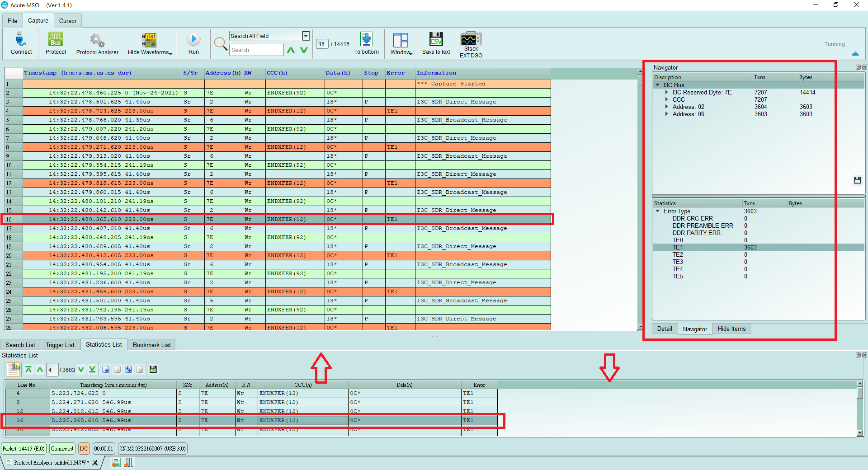
Task: Go to previous statistics entry
Action: click(x=40, y=369)
